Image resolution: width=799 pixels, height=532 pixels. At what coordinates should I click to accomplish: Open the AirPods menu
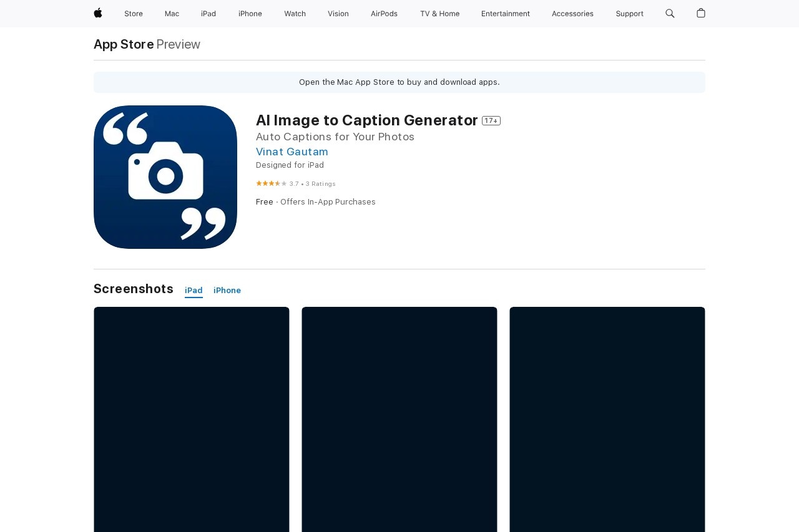[384, 14]
